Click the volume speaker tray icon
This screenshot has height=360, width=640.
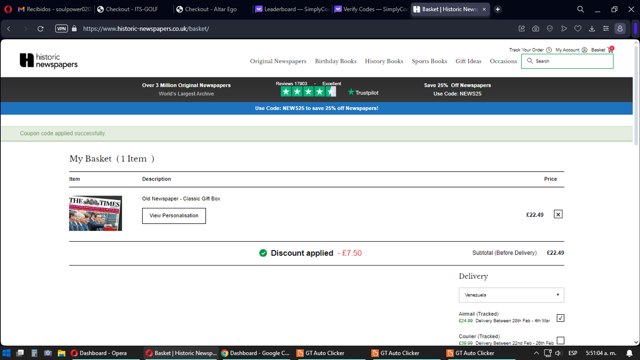558,353
